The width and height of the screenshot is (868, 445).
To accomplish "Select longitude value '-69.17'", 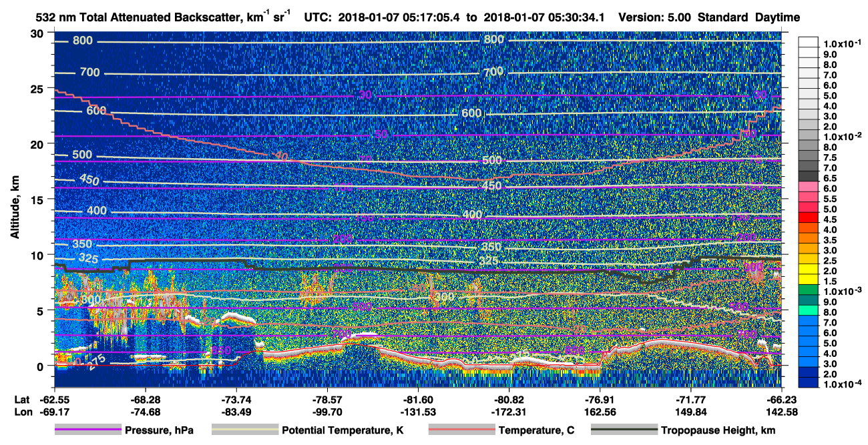I will click(x=53, y=412).
